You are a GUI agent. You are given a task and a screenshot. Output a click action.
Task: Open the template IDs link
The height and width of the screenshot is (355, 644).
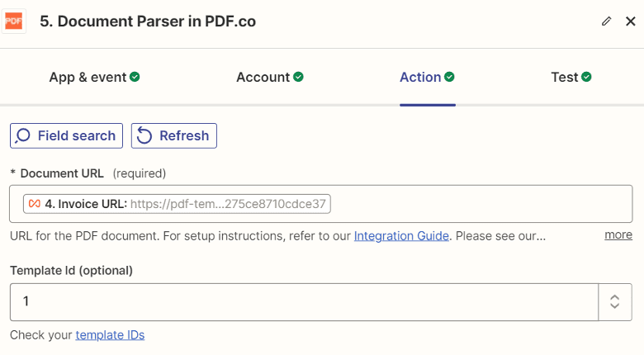110,335
